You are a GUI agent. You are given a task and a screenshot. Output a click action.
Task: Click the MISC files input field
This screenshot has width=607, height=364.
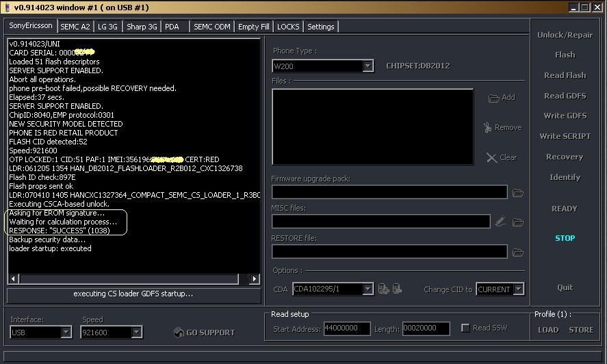[381, 222]
